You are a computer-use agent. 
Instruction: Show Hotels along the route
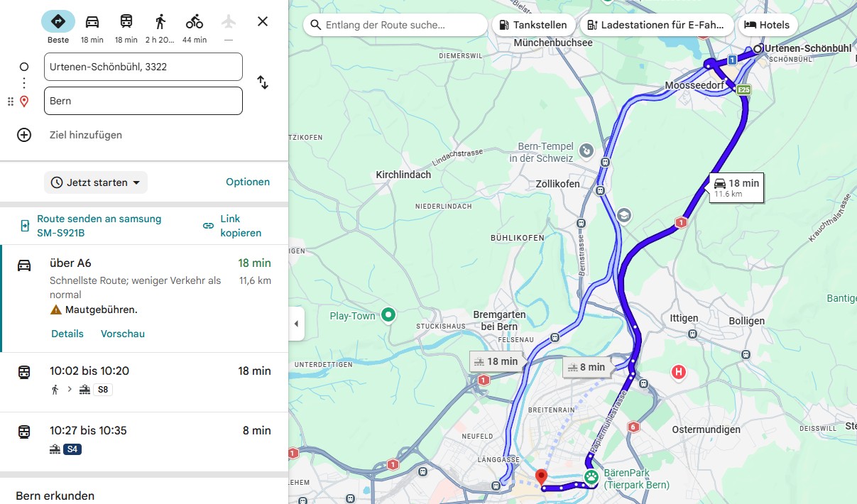click(767, 25)
